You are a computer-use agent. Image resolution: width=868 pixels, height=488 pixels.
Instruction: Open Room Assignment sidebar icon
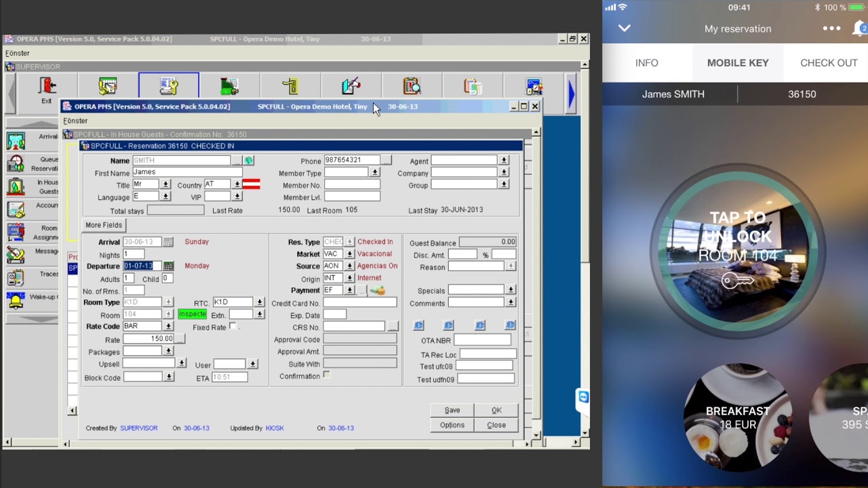click(x=16, y=232)
